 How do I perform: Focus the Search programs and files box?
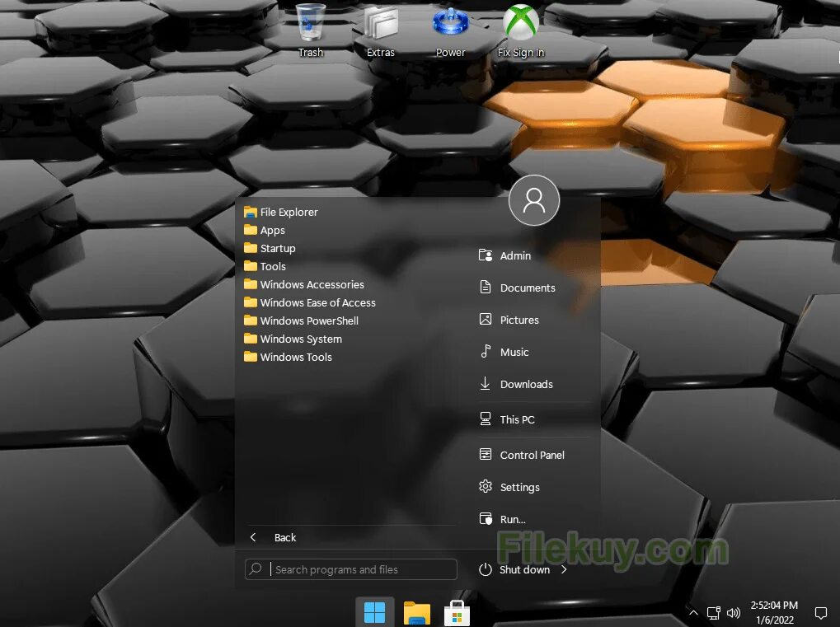pos(351,569)
